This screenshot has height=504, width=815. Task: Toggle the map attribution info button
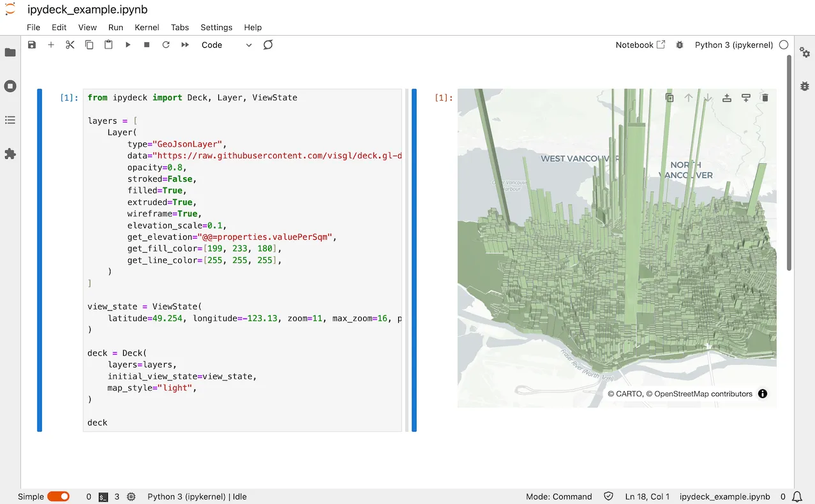[763, 394]
